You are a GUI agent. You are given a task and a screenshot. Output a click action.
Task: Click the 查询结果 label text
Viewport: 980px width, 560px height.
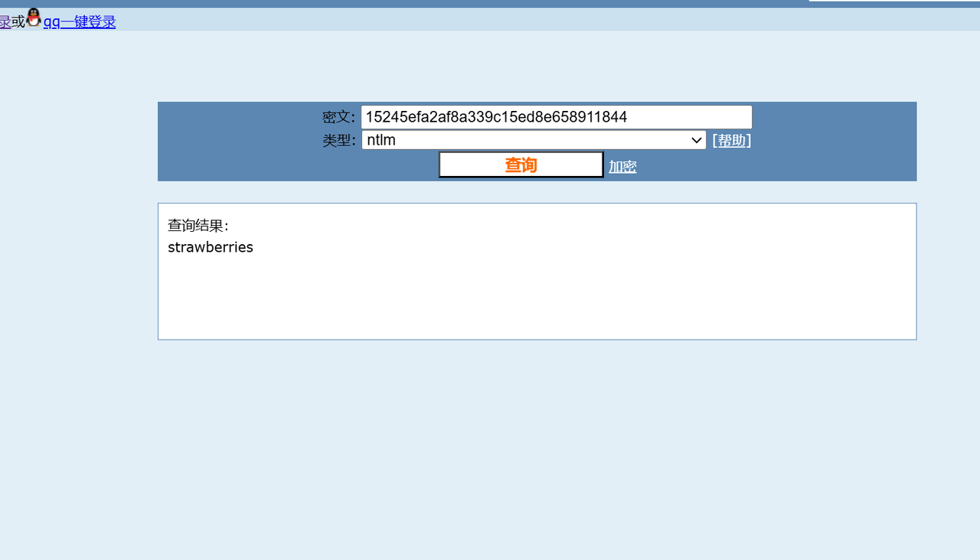(198, 226)
